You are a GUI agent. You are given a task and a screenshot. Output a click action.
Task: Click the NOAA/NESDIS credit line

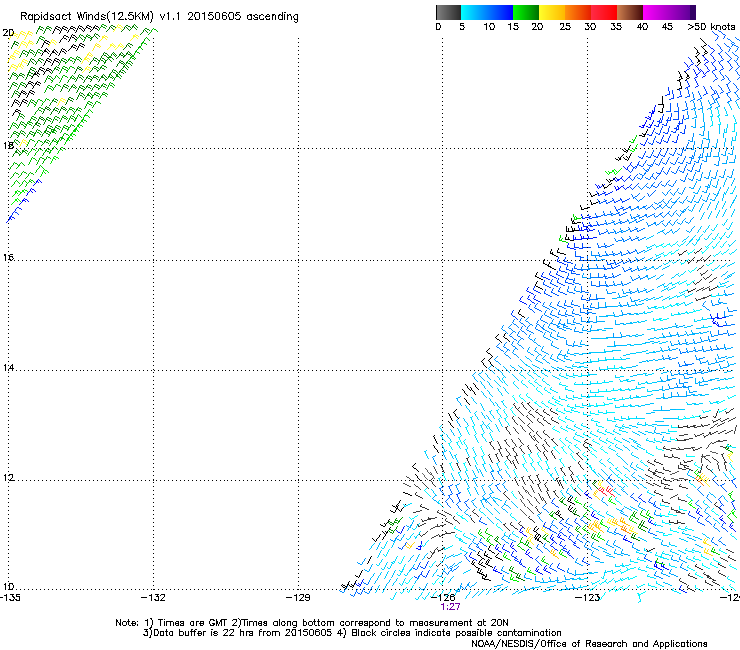point(589,644)
